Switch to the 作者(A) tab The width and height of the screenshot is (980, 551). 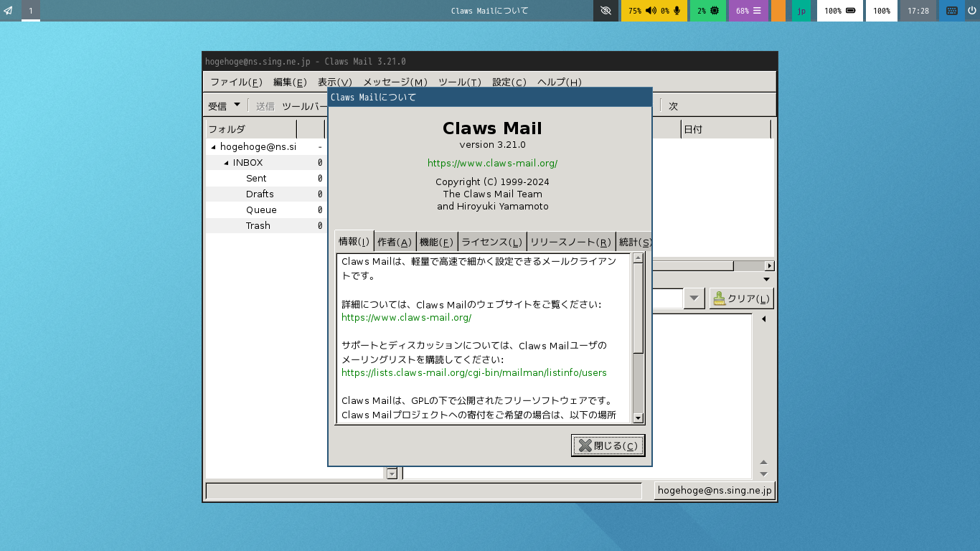point(395,242)
